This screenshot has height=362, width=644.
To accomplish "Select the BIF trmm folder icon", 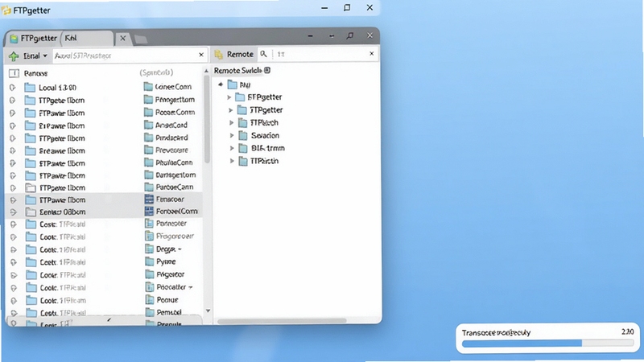I will tap(243, 148).
